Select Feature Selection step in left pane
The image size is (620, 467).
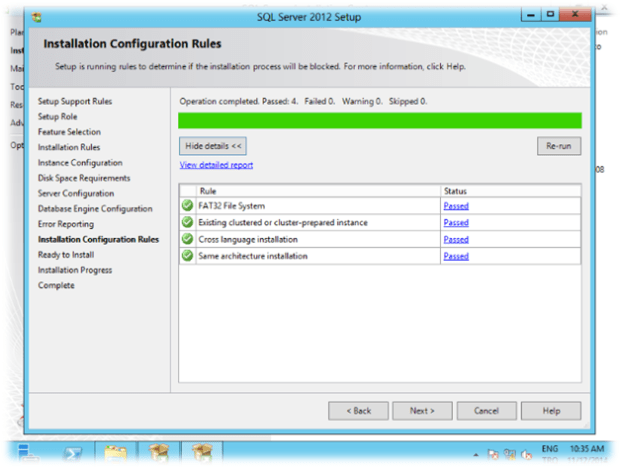69,132
